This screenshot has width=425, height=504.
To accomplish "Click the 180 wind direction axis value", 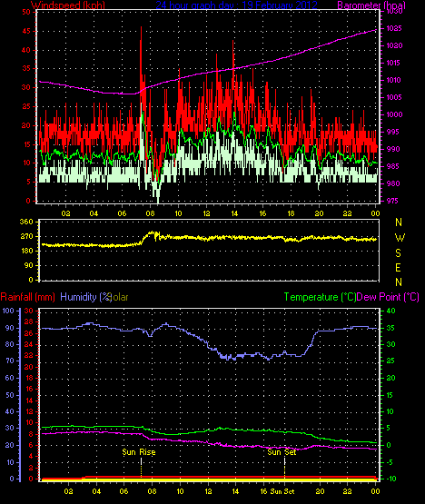I will tap(26, 251).
